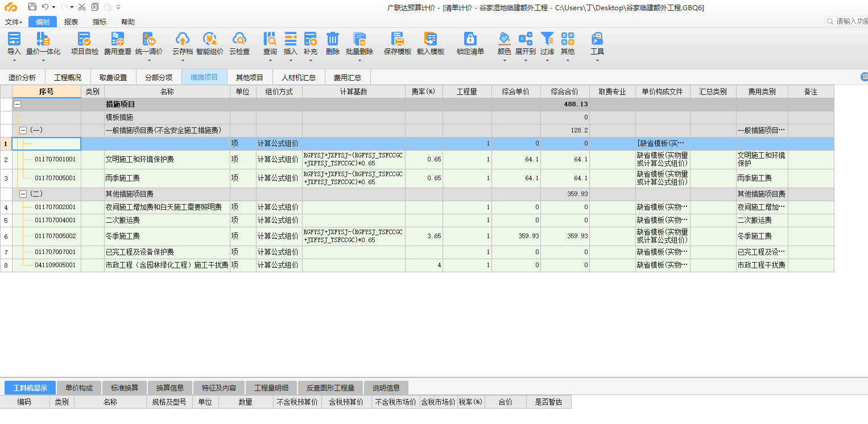This screenshot has width=868, height=424.
Task: Collapse the (一) section node
Action: (23, 131)
